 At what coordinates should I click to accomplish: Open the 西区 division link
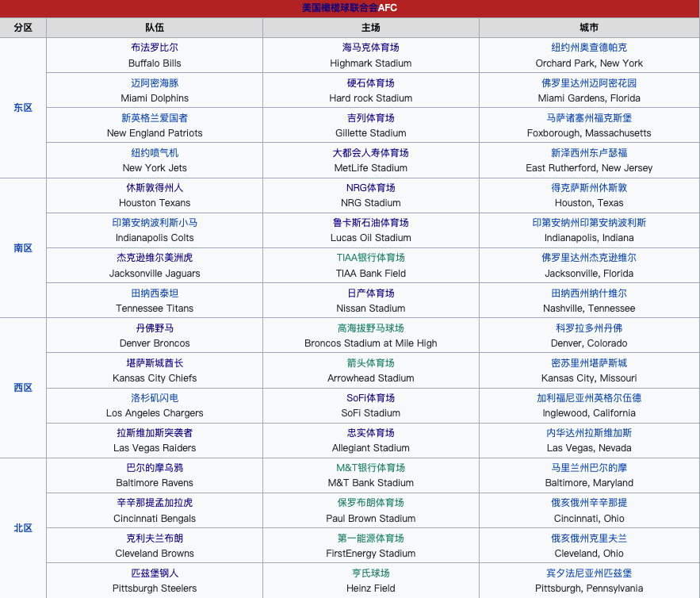[23, 388]
